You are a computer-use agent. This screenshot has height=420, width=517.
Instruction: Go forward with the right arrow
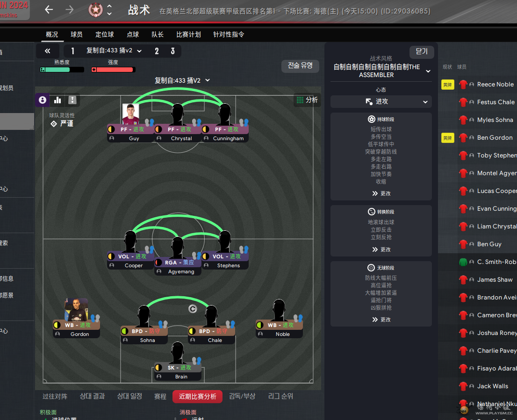(x=70, y=9)
